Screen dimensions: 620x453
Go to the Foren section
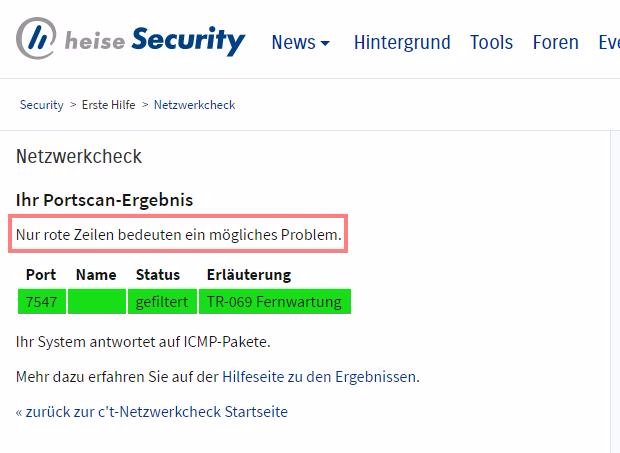click(555, 42)
